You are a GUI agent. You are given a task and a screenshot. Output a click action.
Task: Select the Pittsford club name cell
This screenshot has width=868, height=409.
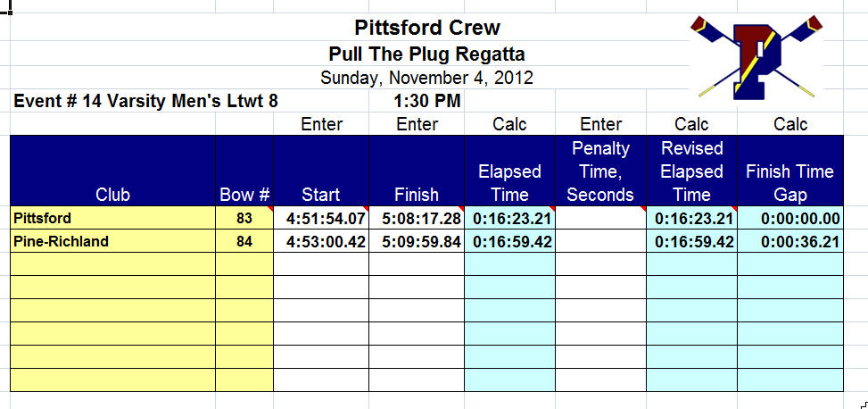pyautogui.click(x=113, y=218)
